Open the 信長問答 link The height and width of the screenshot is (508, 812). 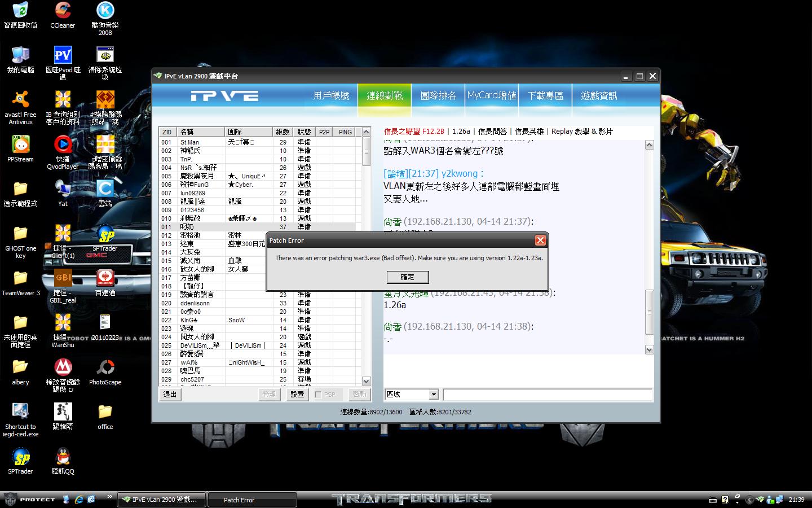click(x=492, y=132)
